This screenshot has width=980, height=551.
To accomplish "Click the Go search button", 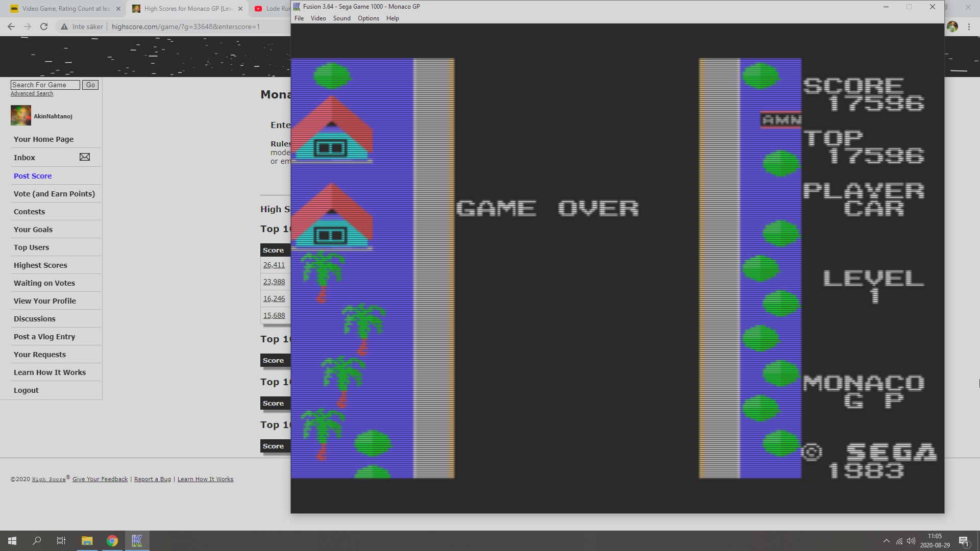I will tap(90, 85).
